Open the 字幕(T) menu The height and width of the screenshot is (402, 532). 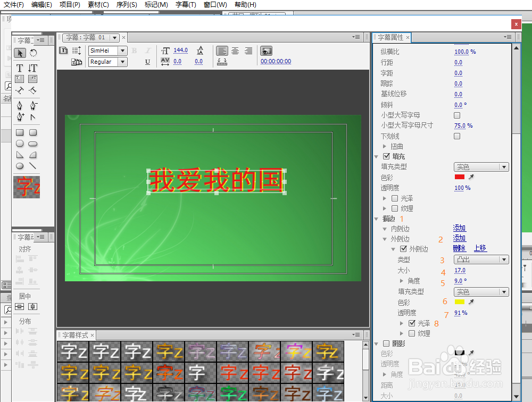click(186, 5)
